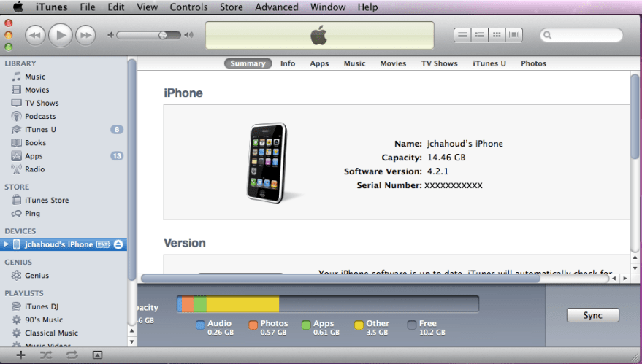The image size is (642, 364).
Task: Click the Sync button
Action: click(x=592, y=315)
